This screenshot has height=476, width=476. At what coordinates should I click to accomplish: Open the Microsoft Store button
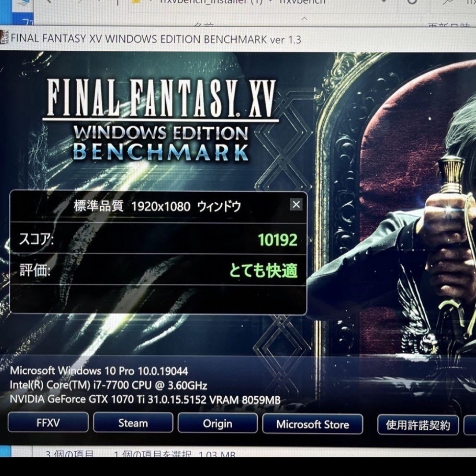coord(312,424)
